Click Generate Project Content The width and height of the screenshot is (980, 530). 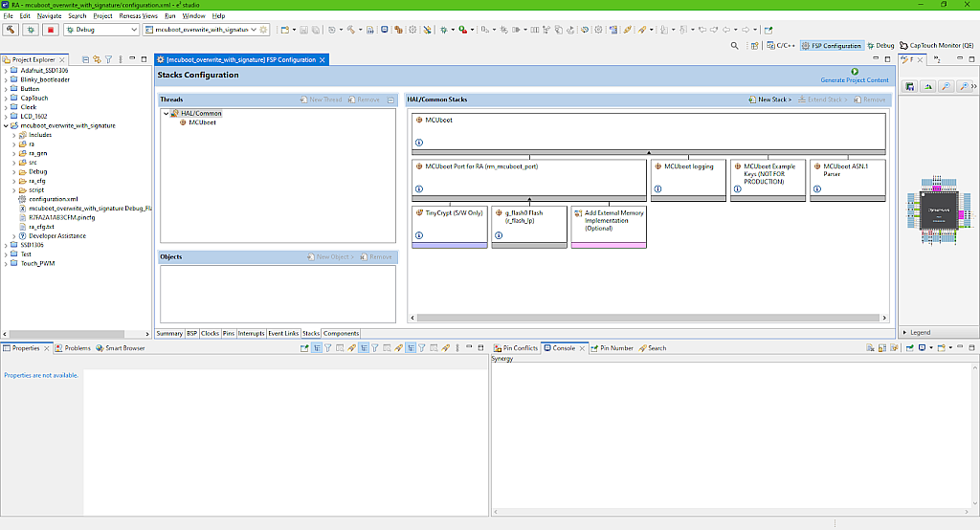pos(854,80)
